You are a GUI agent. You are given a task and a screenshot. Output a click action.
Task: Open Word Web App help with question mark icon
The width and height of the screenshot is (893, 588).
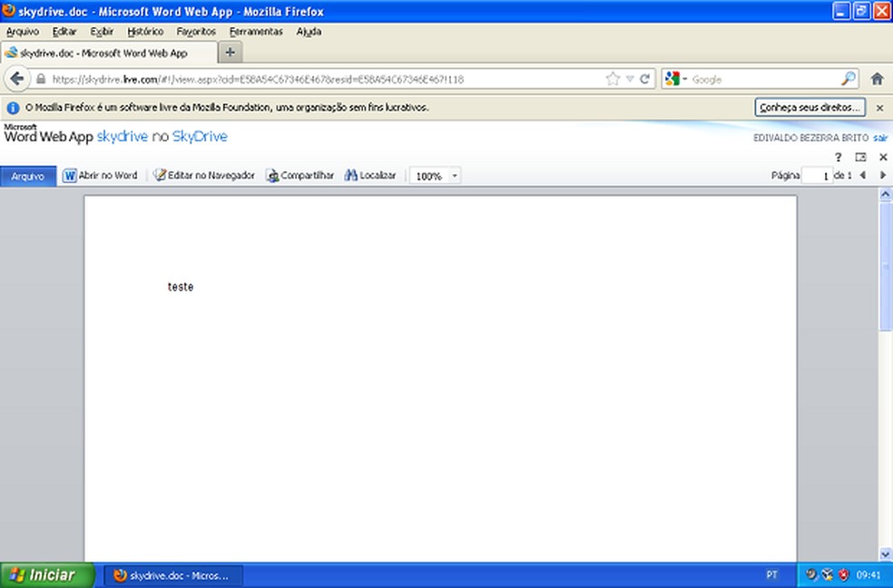pyautogui.click(x=838, y=156)
